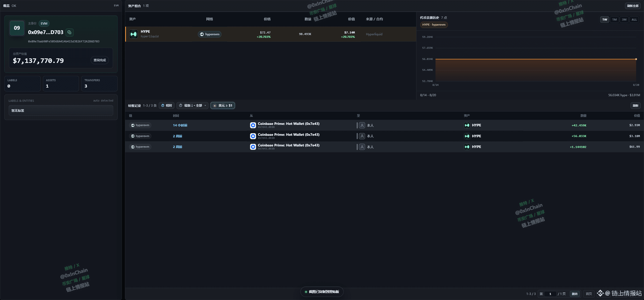
Task: Click the LABELS count card
Action: point(22,84)
